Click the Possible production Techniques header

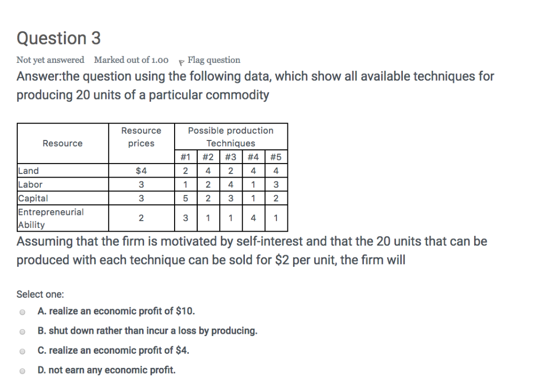pyautogui.click(x=231, y=137)
